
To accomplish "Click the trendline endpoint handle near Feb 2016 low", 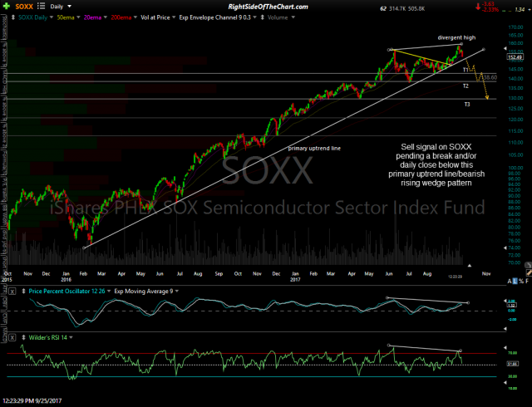I will click(84, 248).
